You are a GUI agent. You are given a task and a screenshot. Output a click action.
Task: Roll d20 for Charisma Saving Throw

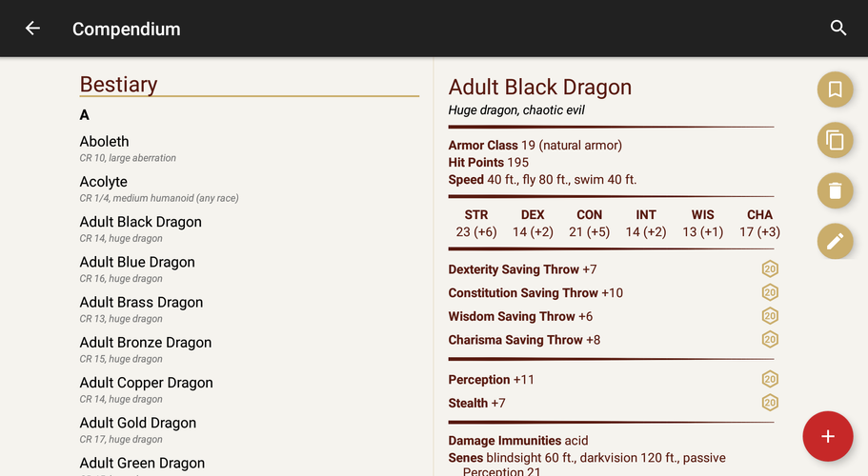(770, 340)
